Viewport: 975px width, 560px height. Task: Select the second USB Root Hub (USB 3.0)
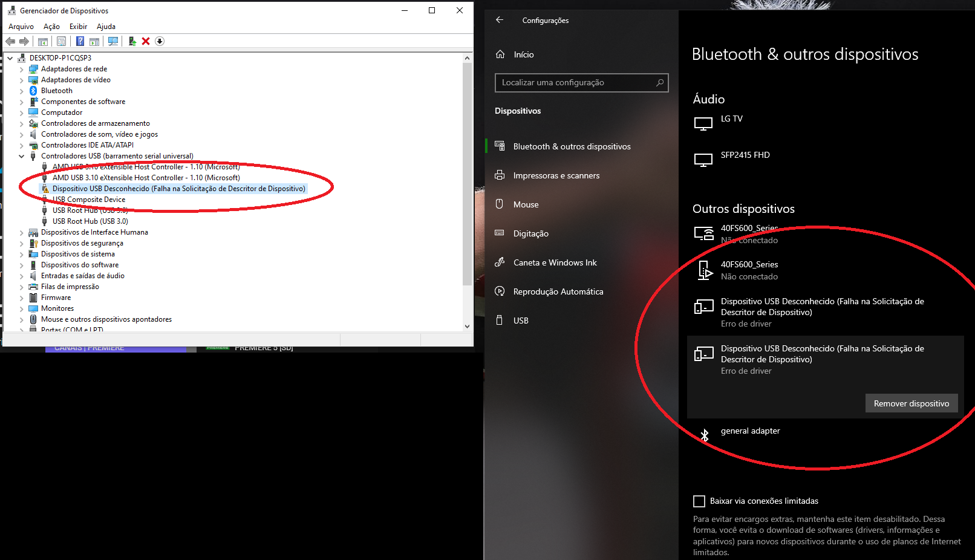point(90,221)
